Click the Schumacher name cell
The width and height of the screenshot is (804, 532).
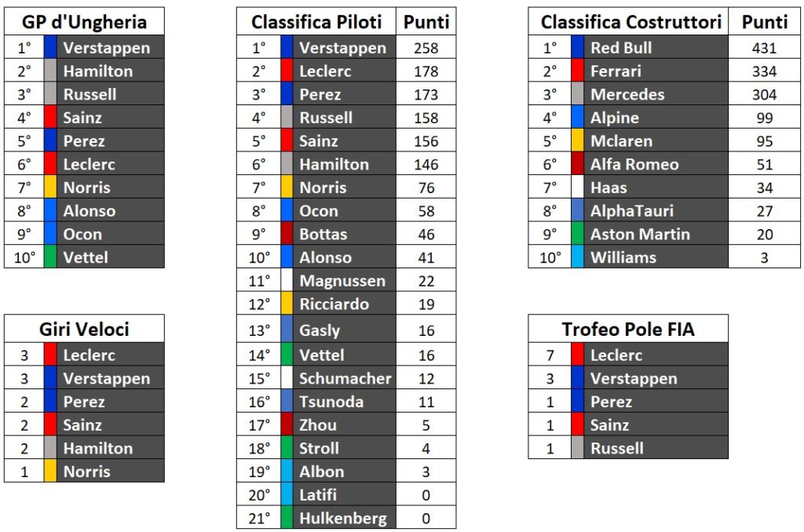coord(345,378)
